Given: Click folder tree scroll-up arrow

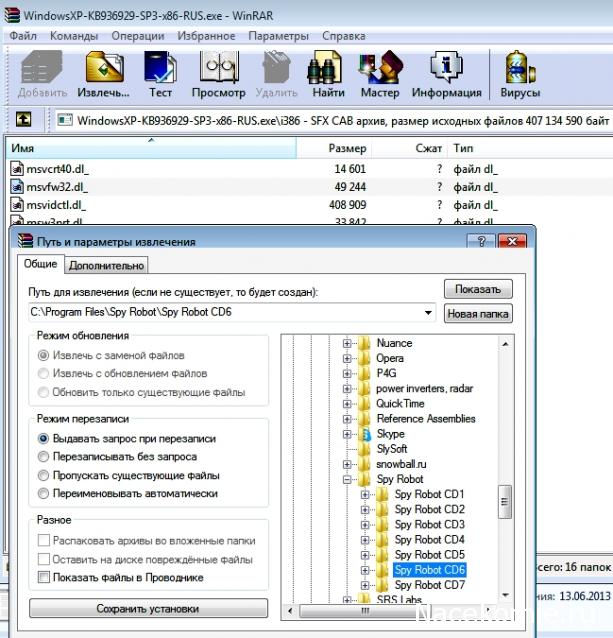Looking at the screenshot, I should coord(505,344).
